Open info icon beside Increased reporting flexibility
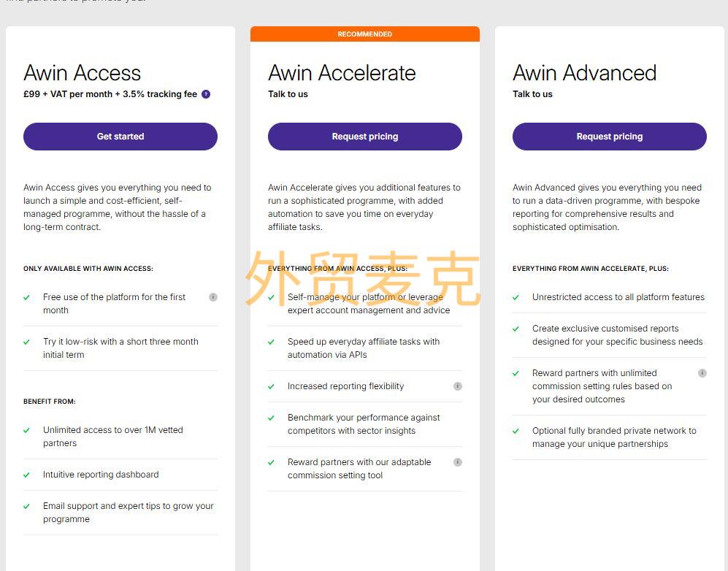The height and width of the screenshot is (571, 728). (458, 386)
